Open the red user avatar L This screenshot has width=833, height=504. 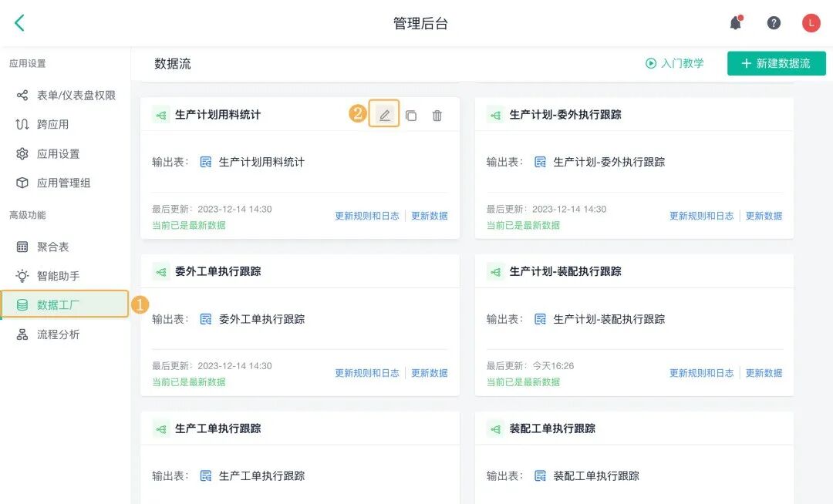(811, 23)
